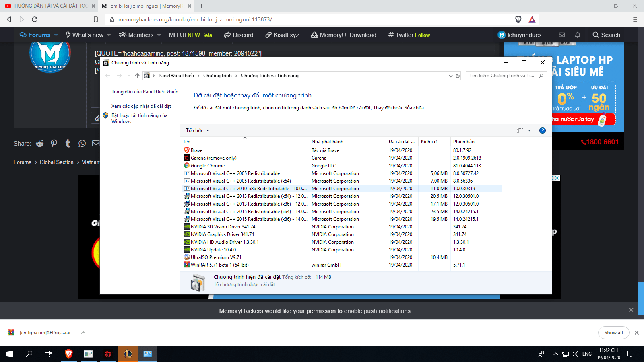Open the forum Search button
This screenshot has height=362, width=644.
(607, 35)
